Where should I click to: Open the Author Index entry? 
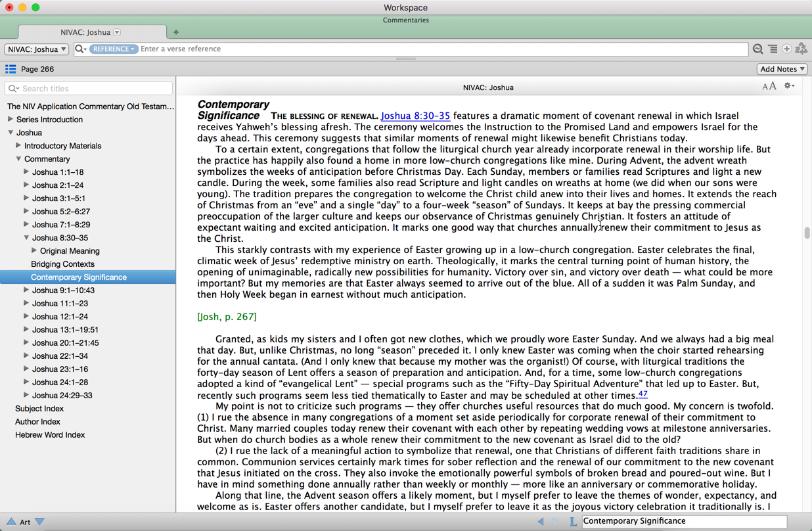37,422
